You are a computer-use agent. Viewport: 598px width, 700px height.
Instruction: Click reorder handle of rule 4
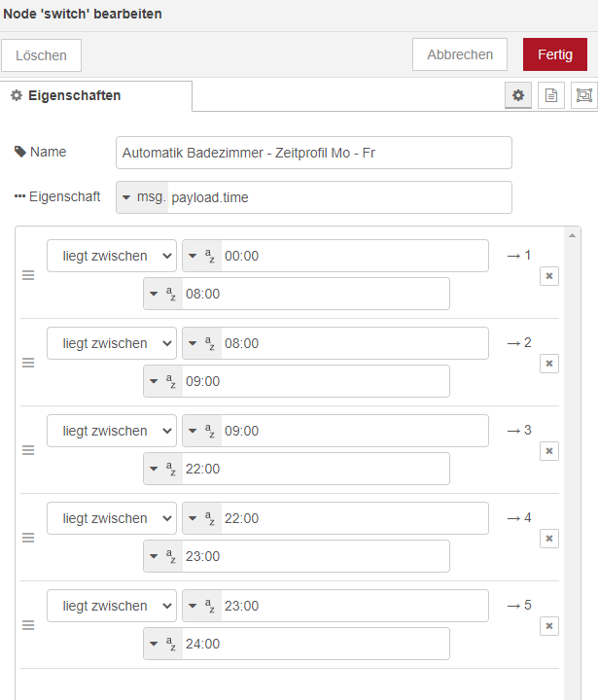[x=28, y=538]
